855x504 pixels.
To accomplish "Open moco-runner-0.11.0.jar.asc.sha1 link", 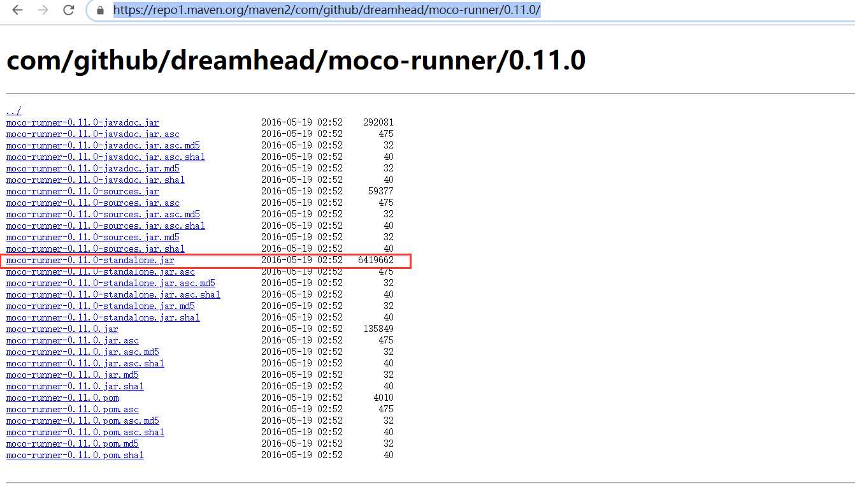I will pos(85,363).
